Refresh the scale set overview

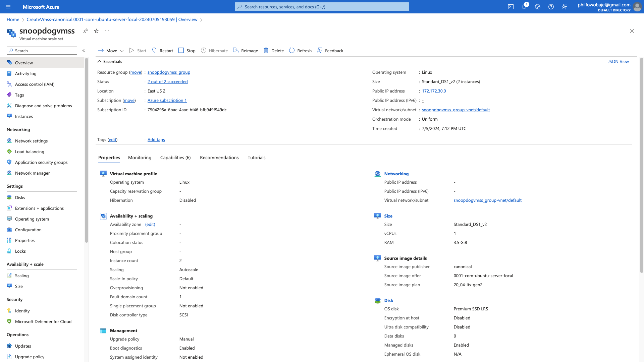[x=300, y=51]
